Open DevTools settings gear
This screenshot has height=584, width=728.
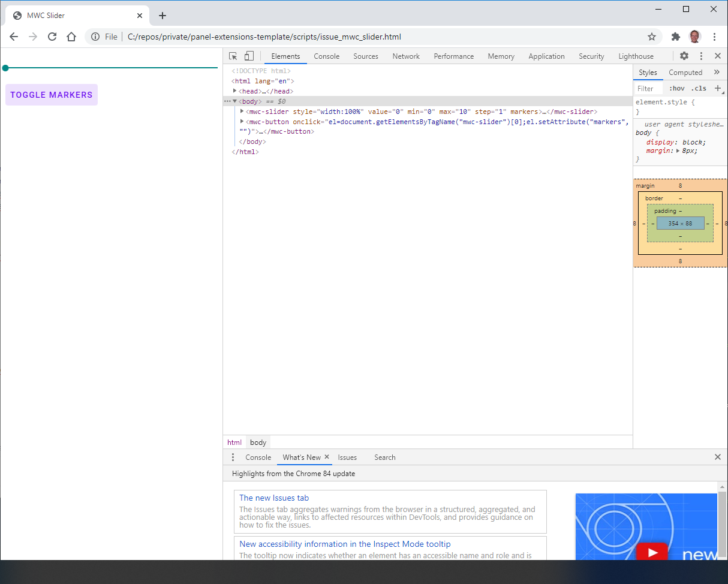(684, 55)
